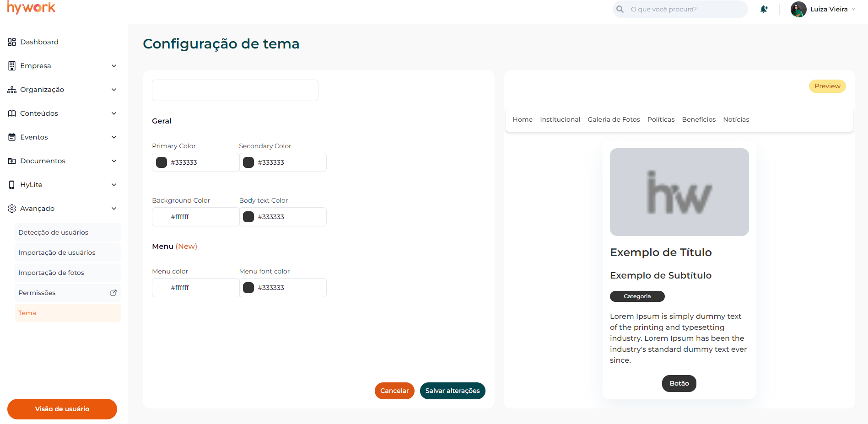Click the Eventos calendar icon

(12, 137)
